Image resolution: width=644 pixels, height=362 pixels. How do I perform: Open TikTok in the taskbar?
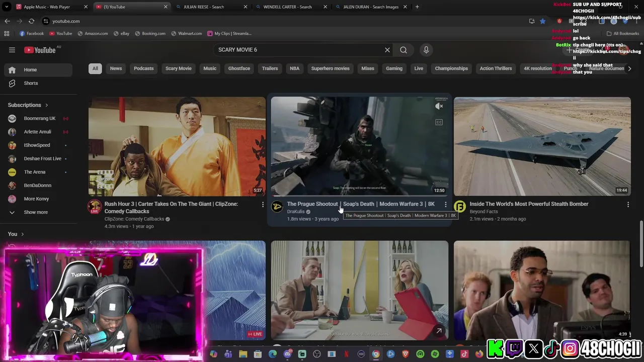coord(464,354)
